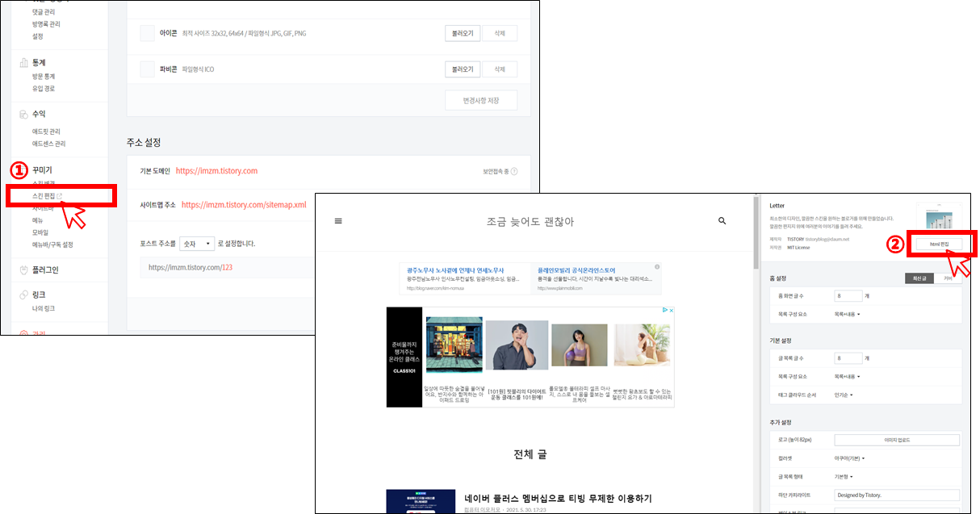Open the 태그 클라우드 순서 인기순 dropdown

pyautogui.click(x=844, y=395)
